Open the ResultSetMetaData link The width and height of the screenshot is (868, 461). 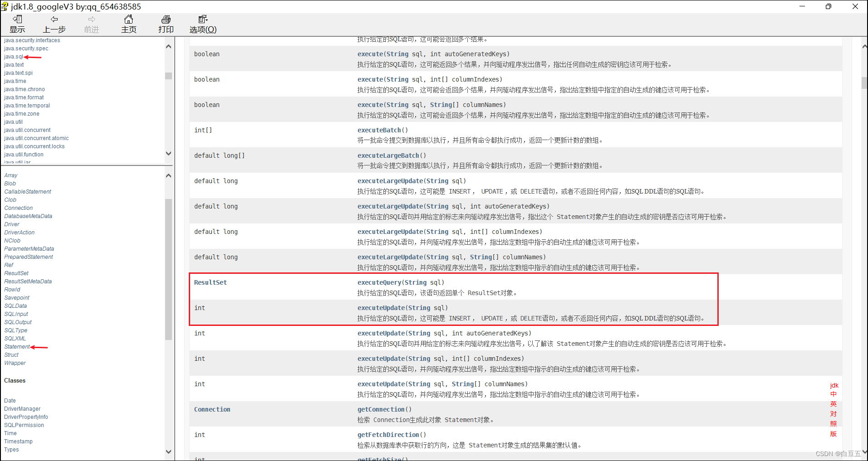coord(28,281)
